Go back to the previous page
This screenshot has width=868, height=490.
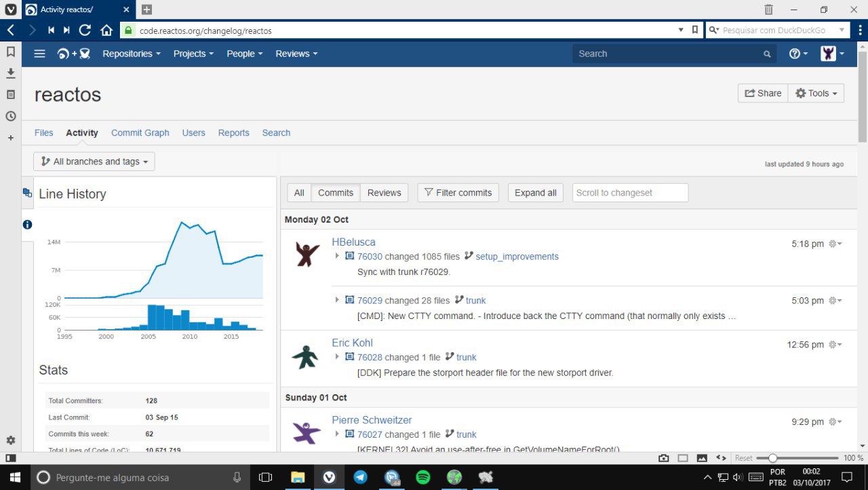11,30
